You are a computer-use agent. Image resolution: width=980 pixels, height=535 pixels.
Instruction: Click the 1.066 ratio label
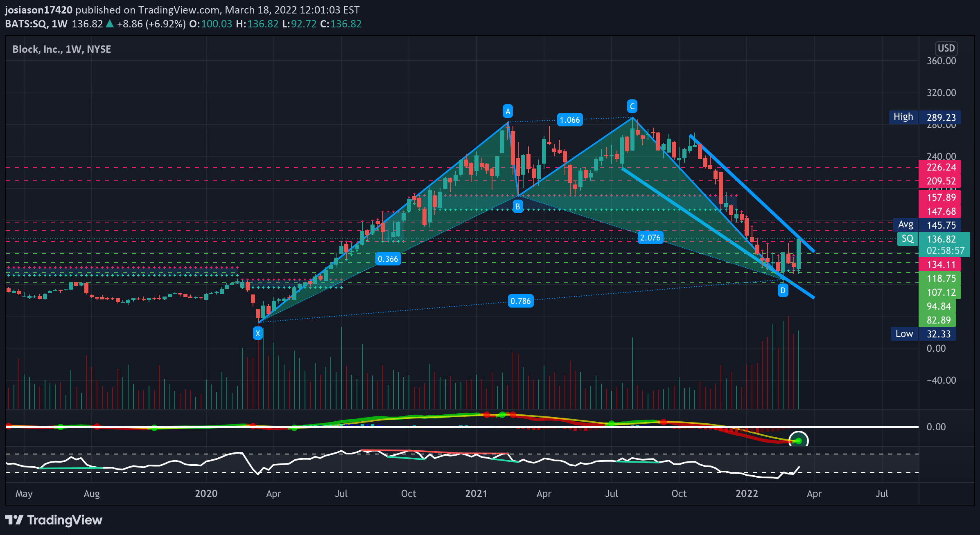pos(570,120)
